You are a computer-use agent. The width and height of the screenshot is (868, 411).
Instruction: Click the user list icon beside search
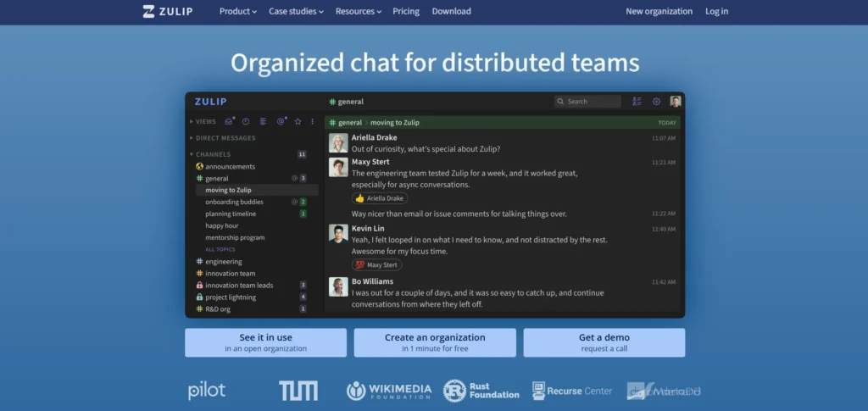pyautogui.click(x=637, y=101)
